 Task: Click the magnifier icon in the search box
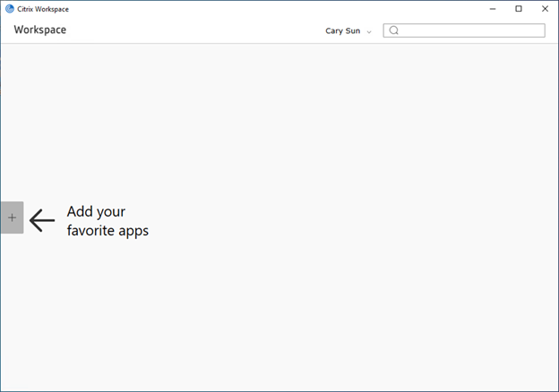coord(393,30)
